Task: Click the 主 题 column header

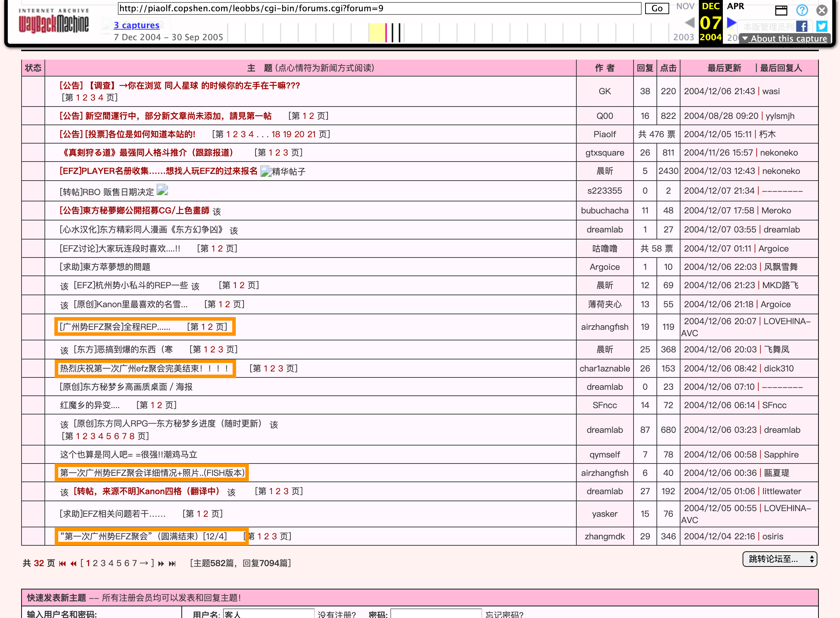Action: coord(310,68)
